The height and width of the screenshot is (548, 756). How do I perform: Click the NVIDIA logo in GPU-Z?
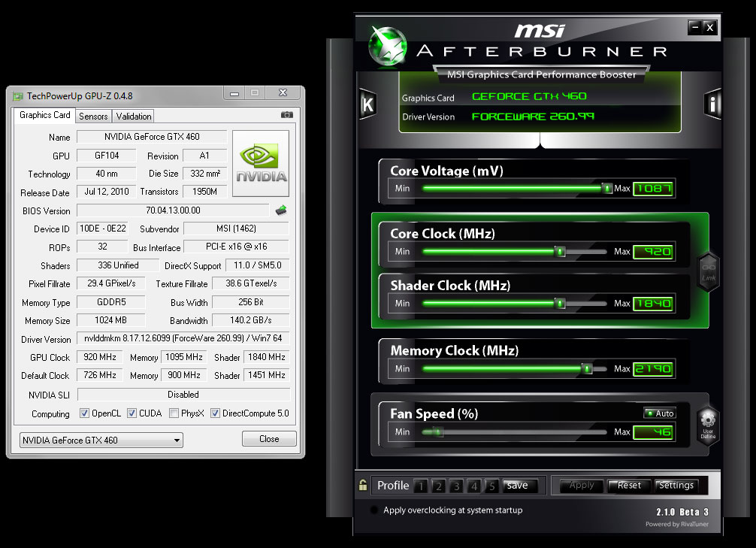261,164
